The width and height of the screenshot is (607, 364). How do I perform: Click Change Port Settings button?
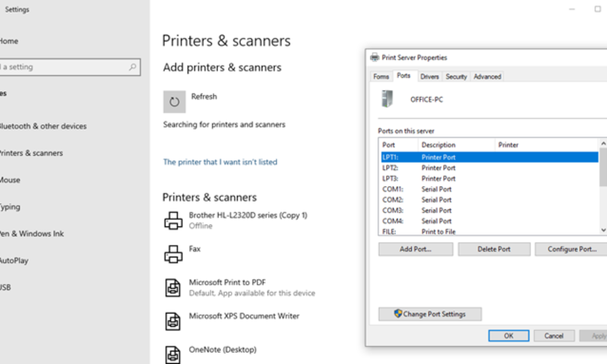(430, 314)
